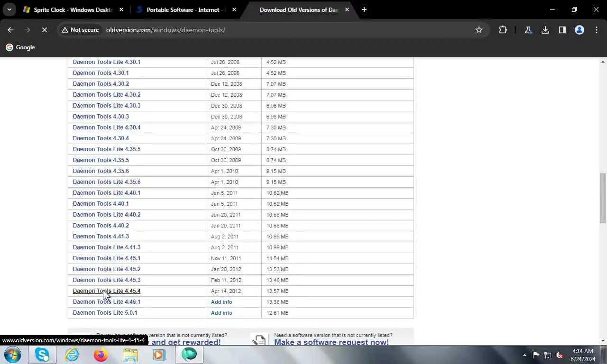Image resolution: width=607 pixels, height=364 pixels.
Task: Open Chrome Labs flask icon
Action: point(528,30)
